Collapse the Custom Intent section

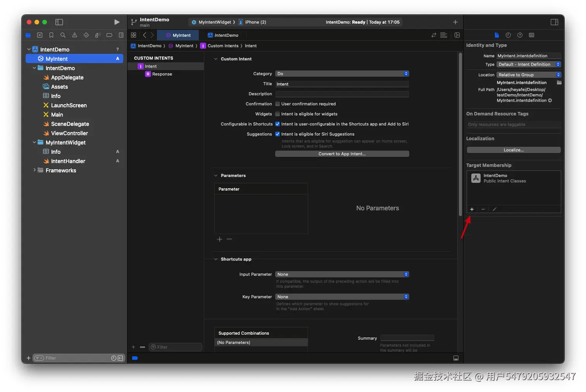click(216, 59)
